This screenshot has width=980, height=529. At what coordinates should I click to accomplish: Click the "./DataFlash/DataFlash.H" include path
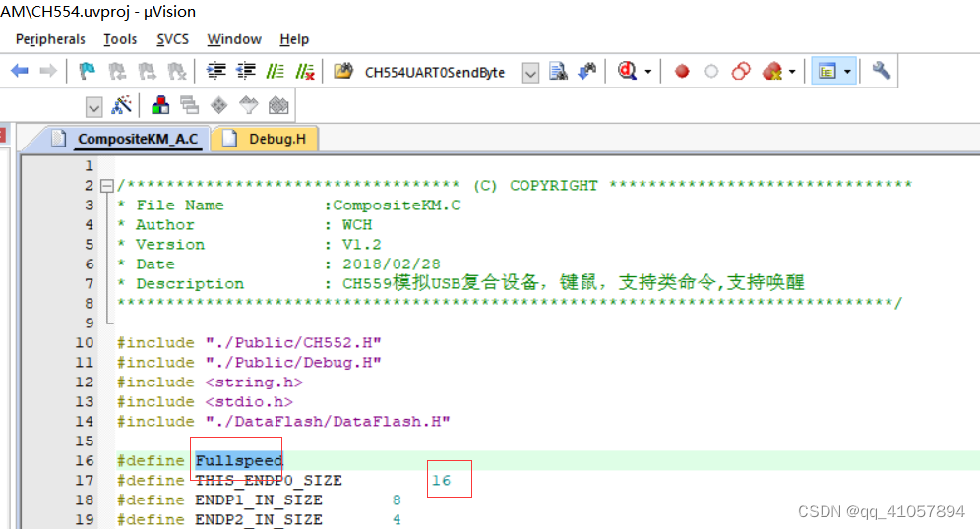pyautogui.click(x=328, y=422)
